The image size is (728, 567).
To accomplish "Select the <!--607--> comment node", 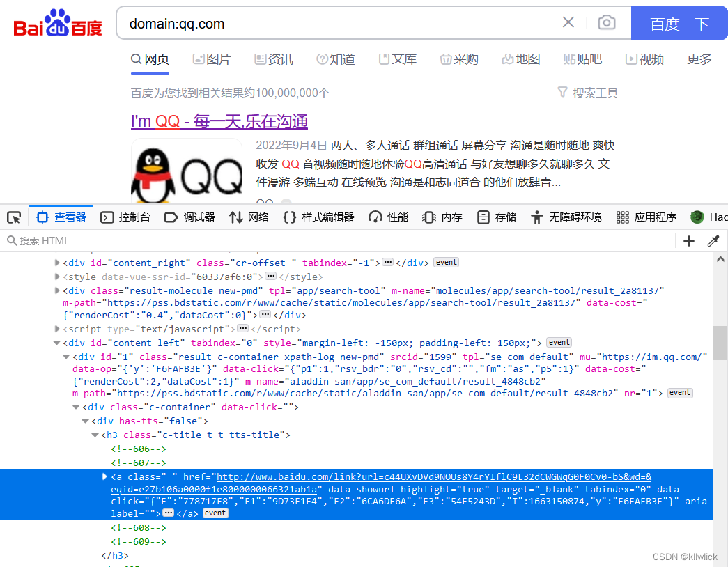I will click(x=139, y=463).
